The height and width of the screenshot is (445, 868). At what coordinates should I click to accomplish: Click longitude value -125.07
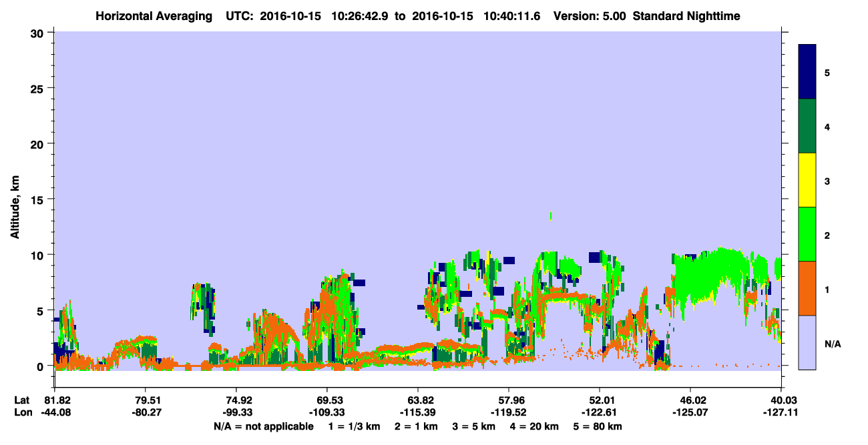pos(690,412)
